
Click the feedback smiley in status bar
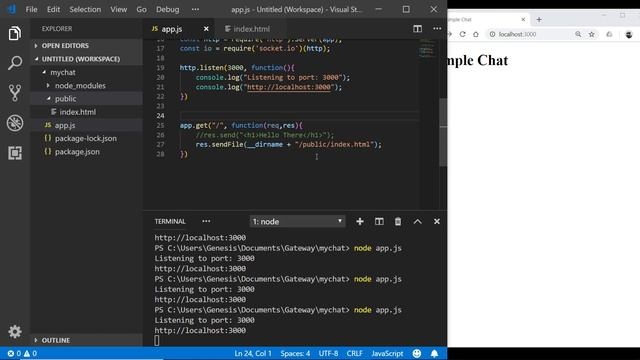pos(416,353)
